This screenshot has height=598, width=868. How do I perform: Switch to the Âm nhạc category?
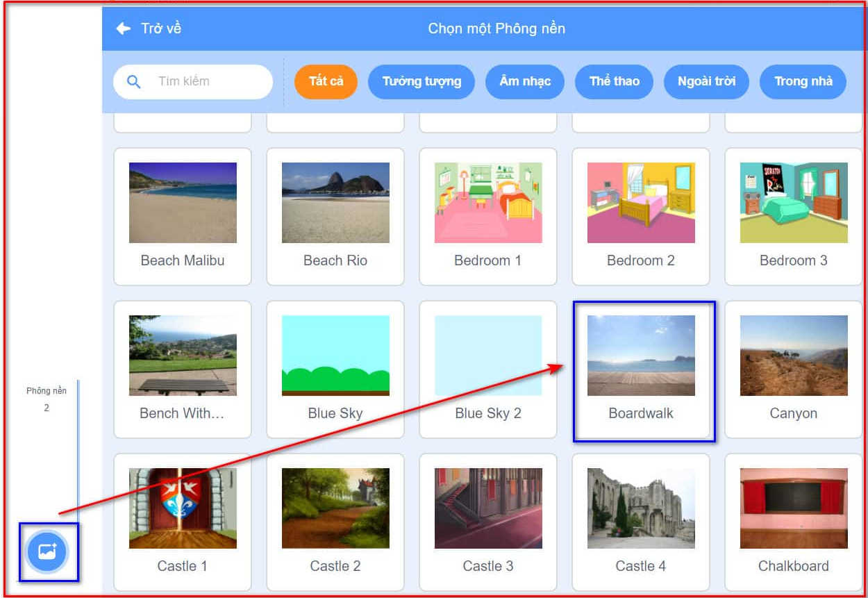(x=525, y=82)
